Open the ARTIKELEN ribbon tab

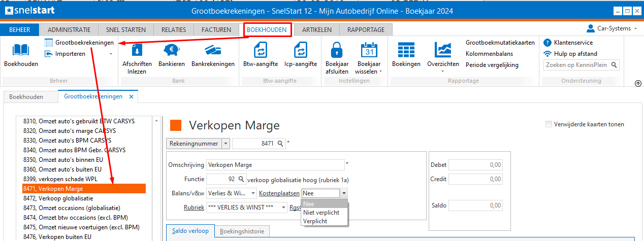[317, 30]
